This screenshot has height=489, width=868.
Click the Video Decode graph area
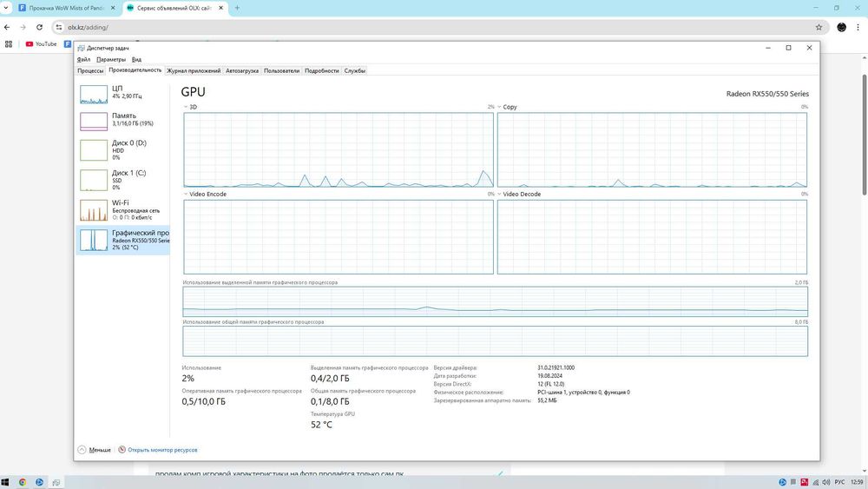[x=652, y=237]
